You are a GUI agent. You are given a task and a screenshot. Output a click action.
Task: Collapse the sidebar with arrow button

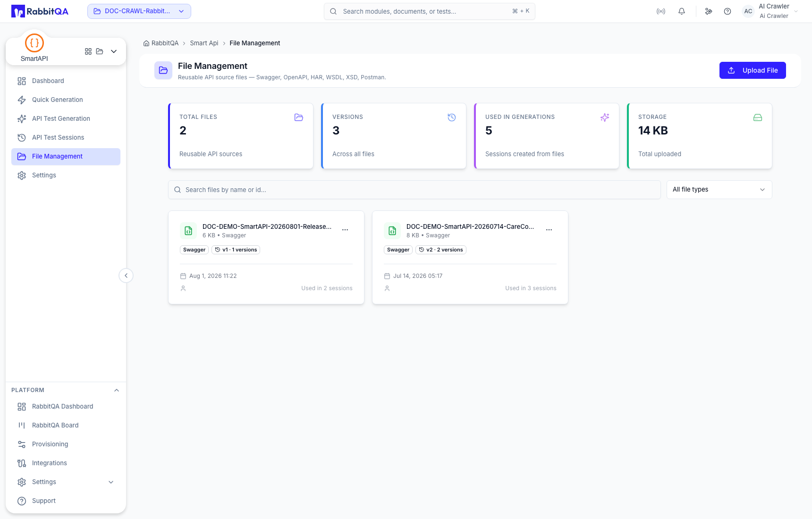(126, 276)
